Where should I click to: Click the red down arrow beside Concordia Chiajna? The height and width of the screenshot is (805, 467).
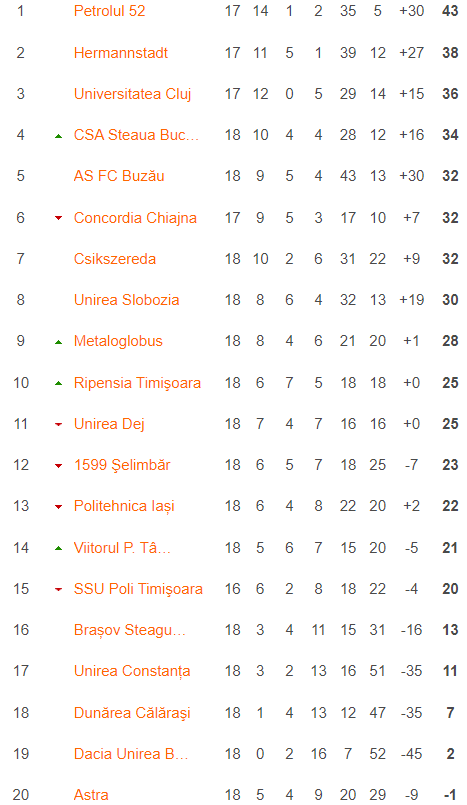point(59,218)
